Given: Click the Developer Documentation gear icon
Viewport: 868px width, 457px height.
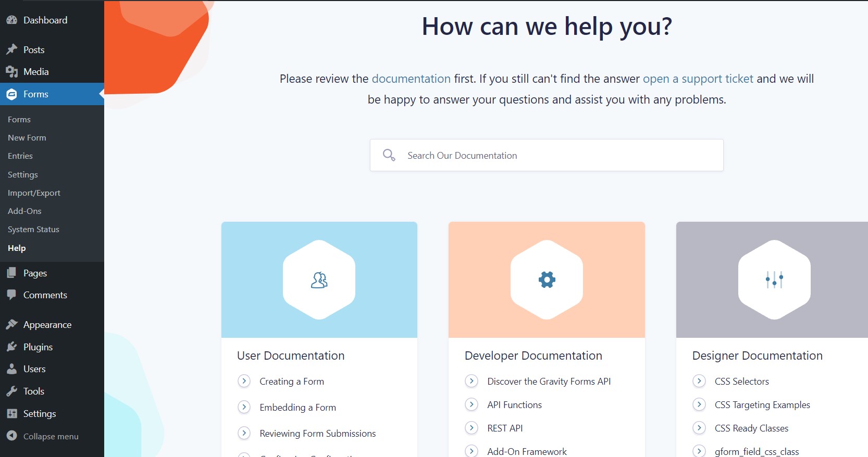Looking at the screenshot, I should click(x=547, y=280).
